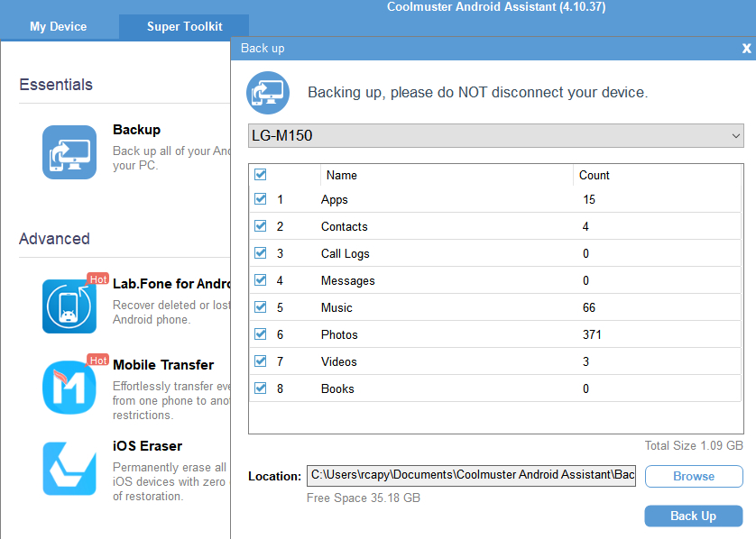756x539 pixels.
Task: Select the Videos row name
Action: click(339, 361)
